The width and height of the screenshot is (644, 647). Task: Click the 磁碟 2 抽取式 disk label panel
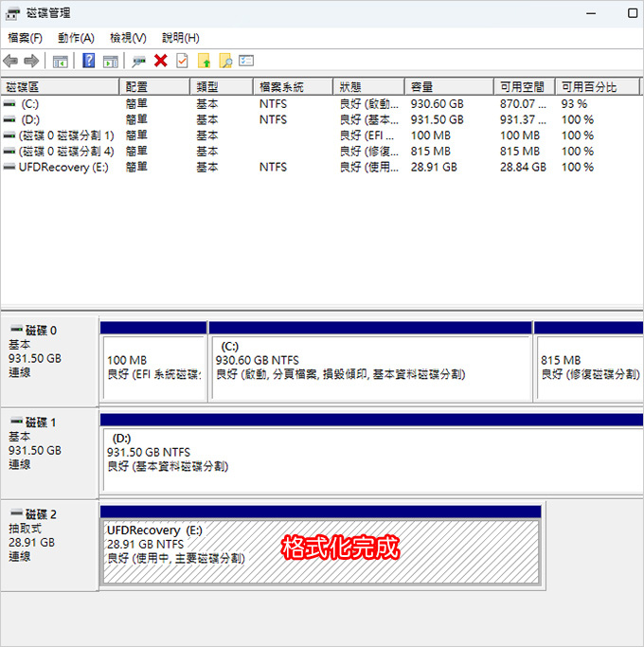click(x=49, y=545)
